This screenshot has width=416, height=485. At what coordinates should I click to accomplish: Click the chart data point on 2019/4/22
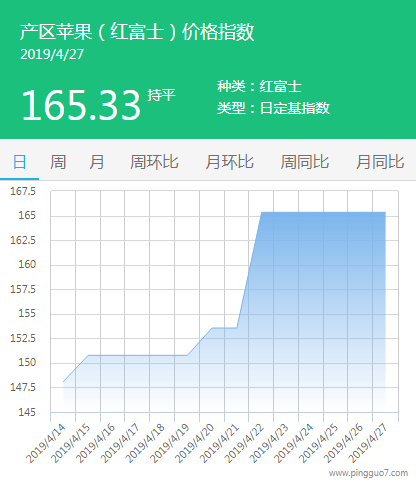262,212
